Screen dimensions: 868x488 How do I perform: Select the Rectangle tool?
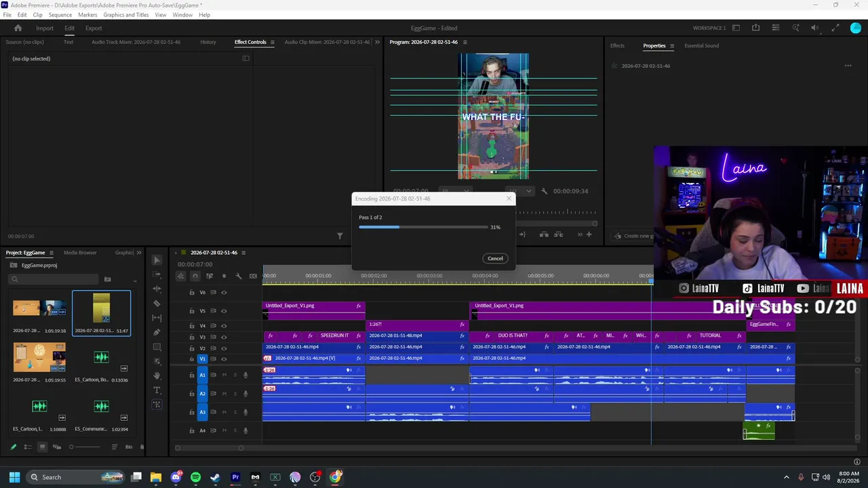click(x=157, y=347)
